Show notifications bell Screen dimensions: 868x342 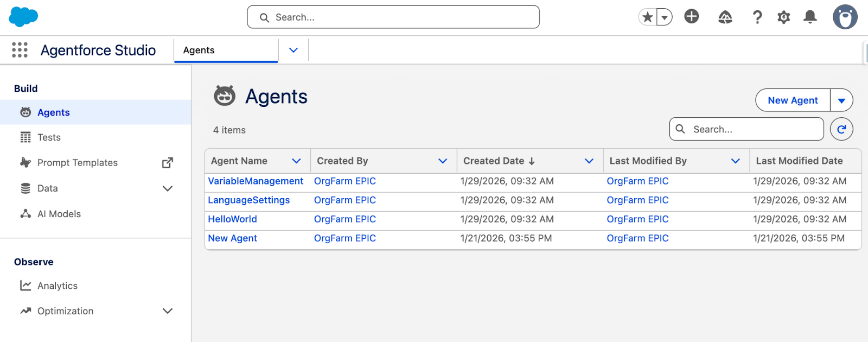tap(810, 17)
